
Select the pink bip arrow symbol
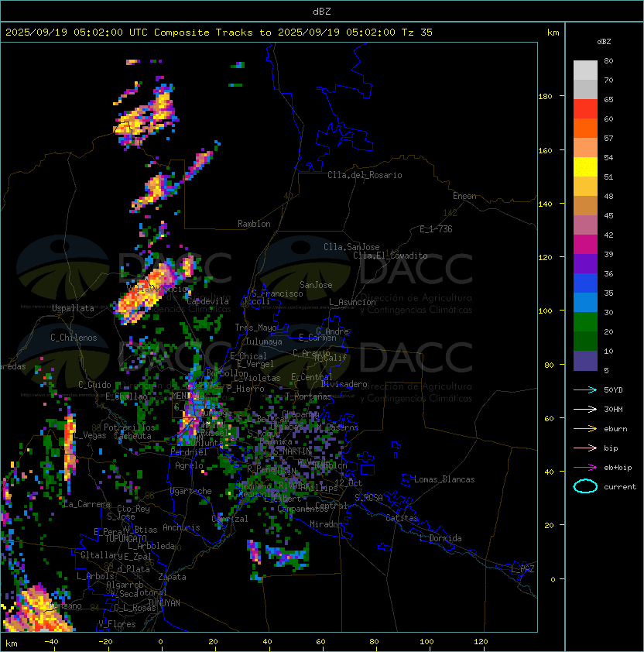click(585, 448)
